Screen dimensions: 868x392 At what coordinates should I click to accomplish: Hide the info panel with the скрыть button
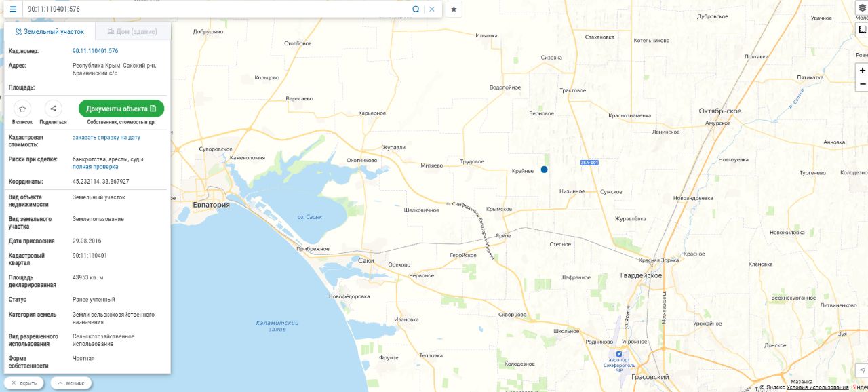[24, 383]
